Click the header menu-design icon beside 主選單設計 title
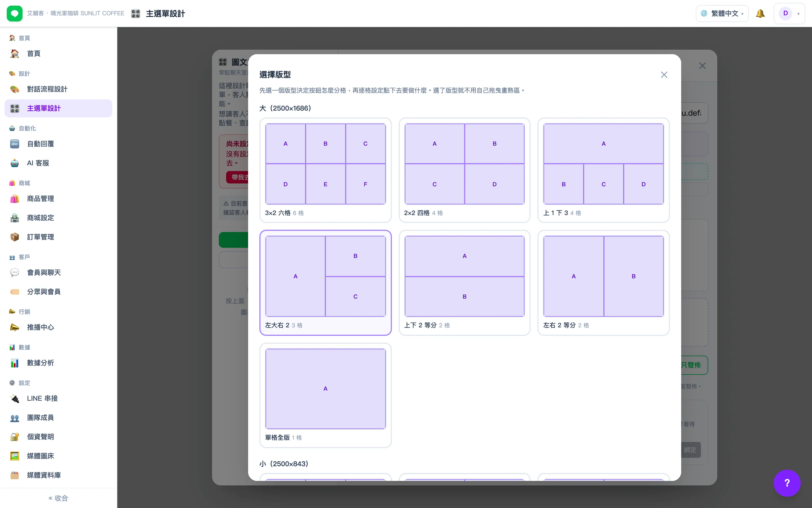This screenshot has height=508, width=812. coord(136,14)
